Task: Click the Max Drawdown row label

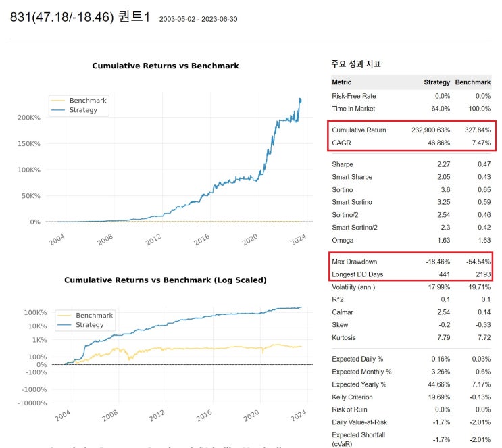Action: tap(355, 262)
